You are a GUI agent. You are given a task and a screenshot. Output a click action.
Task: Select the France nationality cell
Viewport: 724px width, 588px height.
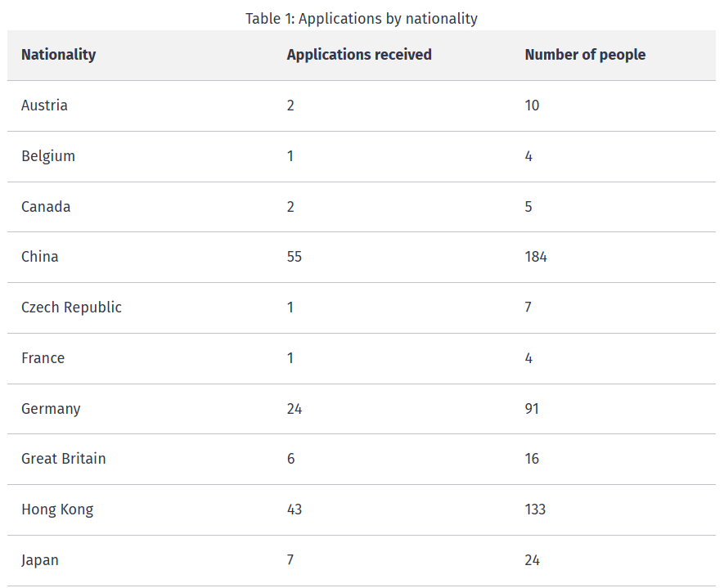click(x=43, y=358)
